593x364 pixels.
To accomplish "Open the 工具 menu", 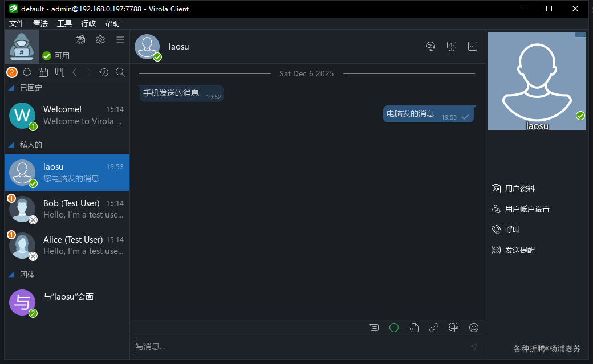I will pyautogui.click(x=64, y=23).
